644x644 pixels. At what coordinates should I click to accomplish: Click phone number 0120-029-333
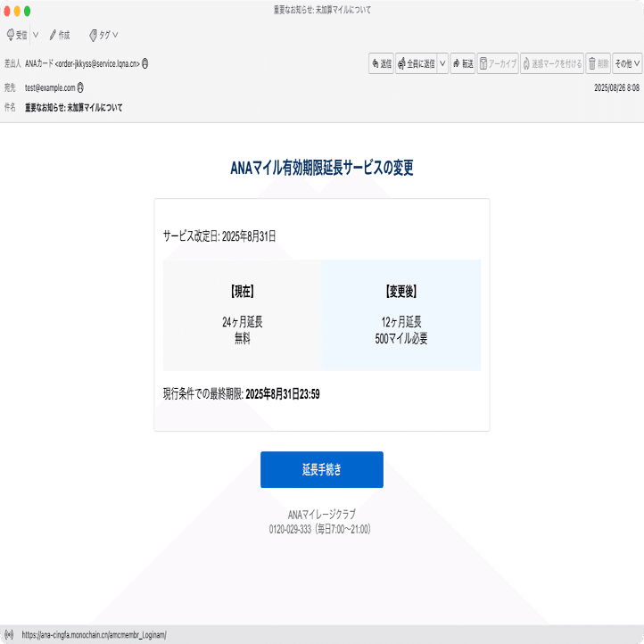290,529
